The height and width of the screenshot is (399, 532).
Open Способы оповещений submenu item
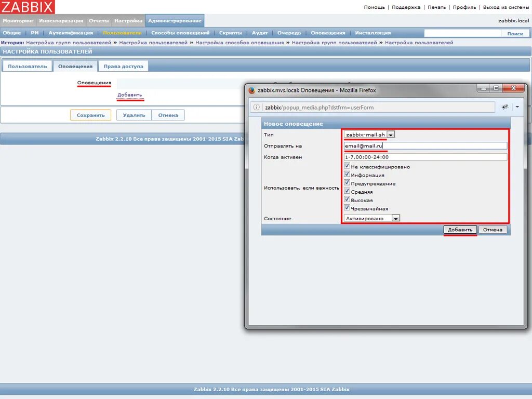(x=180, y=33)
